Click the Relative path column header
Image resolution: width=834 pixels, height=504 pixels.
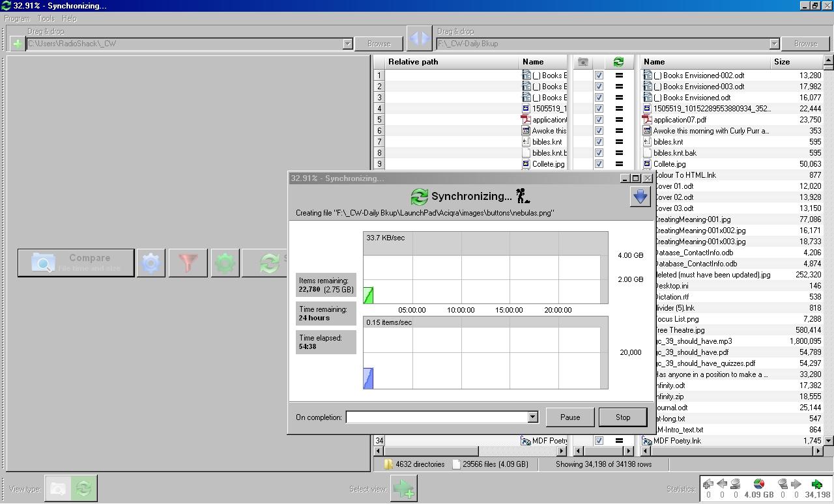point(452,62)
